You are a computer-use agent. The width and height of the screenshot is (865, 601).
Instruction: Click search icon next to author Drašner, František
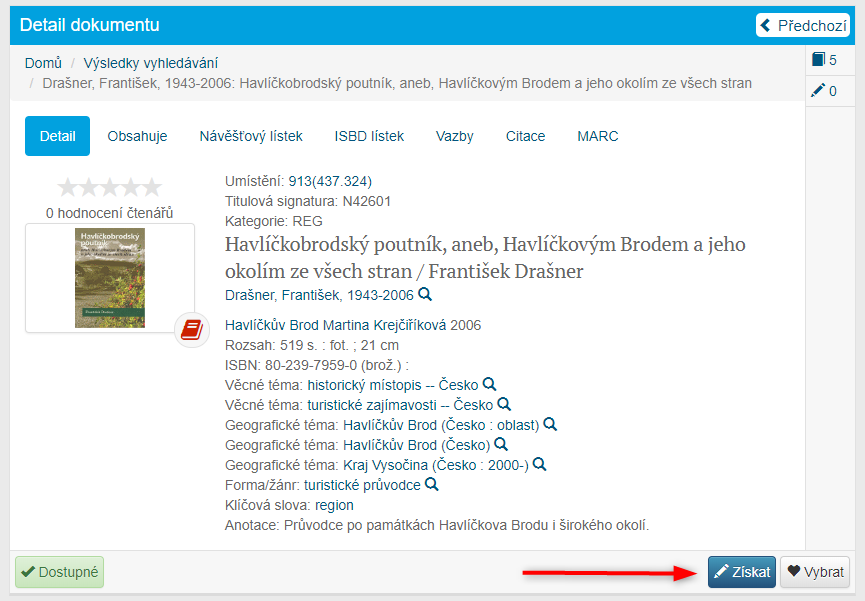425,295
